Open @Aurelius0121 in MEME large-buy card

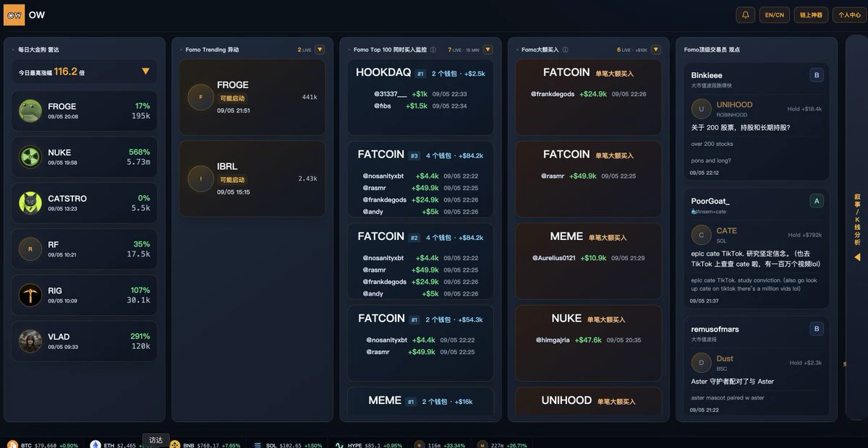pyautogui.click(x=554, y=258)
